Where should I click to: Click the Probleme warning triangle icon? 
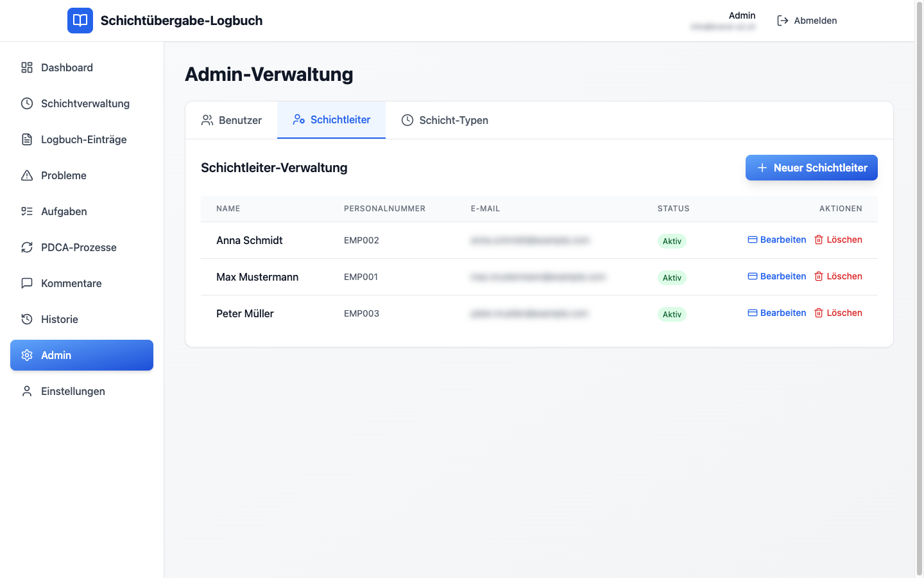coord(27,175)
